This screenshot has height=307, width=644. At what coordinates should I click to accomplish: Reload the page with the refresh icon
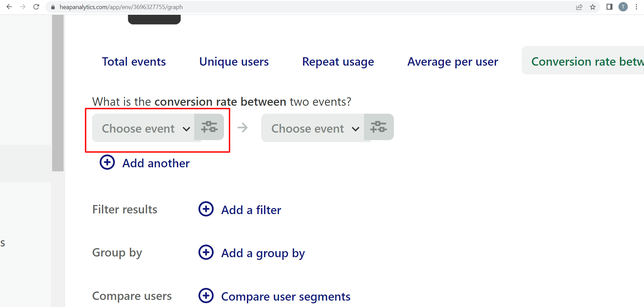[x=36, y=7]
